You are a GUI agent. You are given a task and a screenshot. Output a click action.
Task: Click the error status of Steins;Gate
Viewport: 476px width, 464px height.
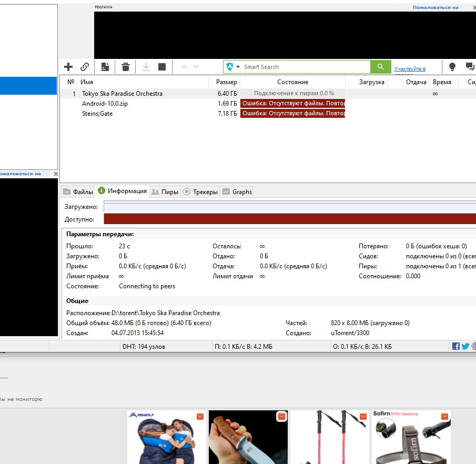point(292,114)
